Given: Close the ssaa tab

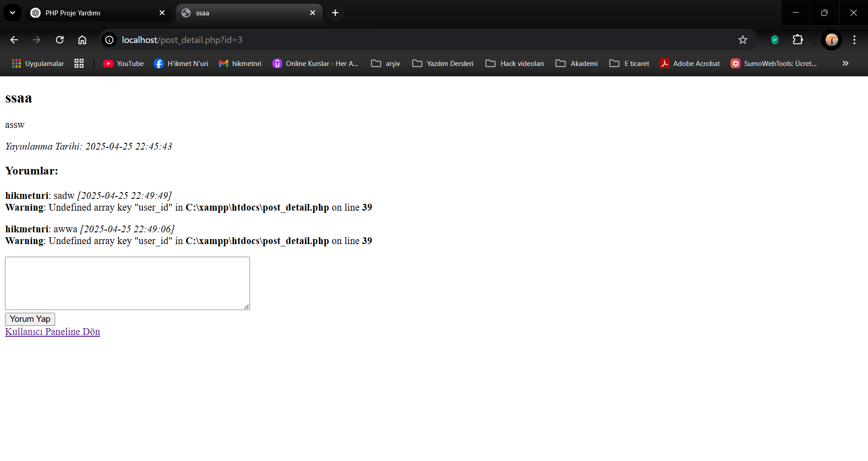Looking at the screenshot, I should tap(312, 13).
